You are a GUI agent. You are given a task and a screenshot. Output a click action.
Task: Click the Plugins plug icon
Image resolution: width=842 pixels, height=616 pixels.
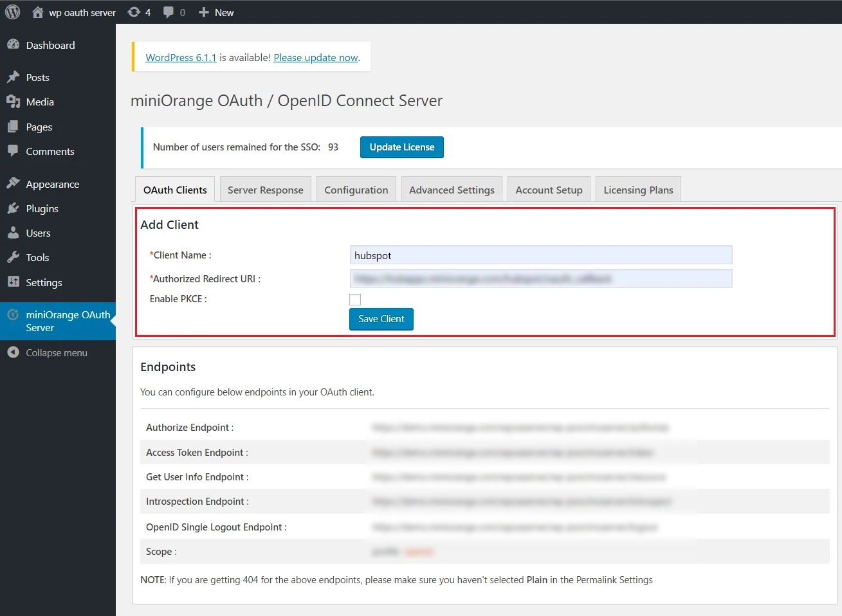click(13, 208)
